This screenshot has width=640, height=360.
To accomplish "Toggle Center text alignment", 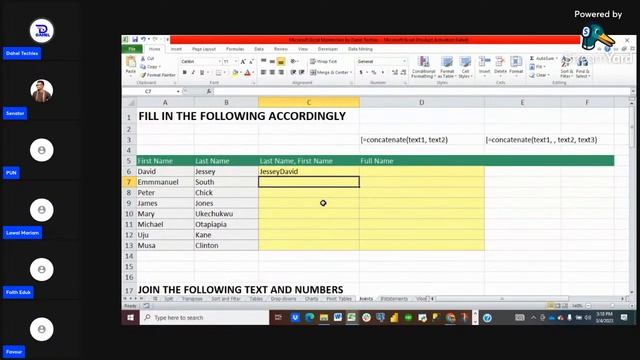I will (x=272, y=73).
